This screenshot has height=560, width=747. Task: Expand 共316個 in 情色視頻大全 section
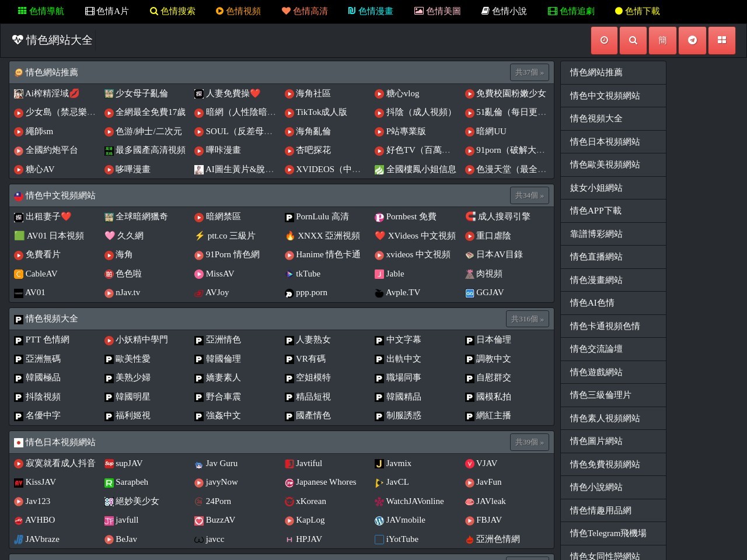(527, 318)
